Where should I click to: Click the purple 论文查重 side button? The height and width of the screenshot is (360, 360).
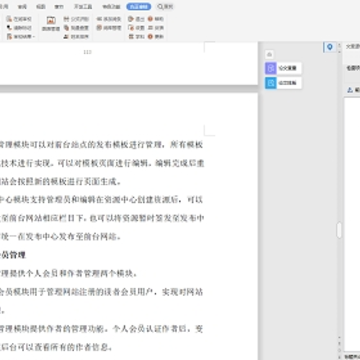[x=283, y=68]
